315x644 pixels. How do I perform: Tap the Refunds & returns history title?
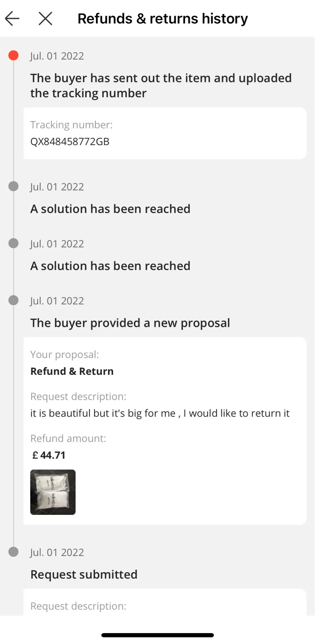162,19
